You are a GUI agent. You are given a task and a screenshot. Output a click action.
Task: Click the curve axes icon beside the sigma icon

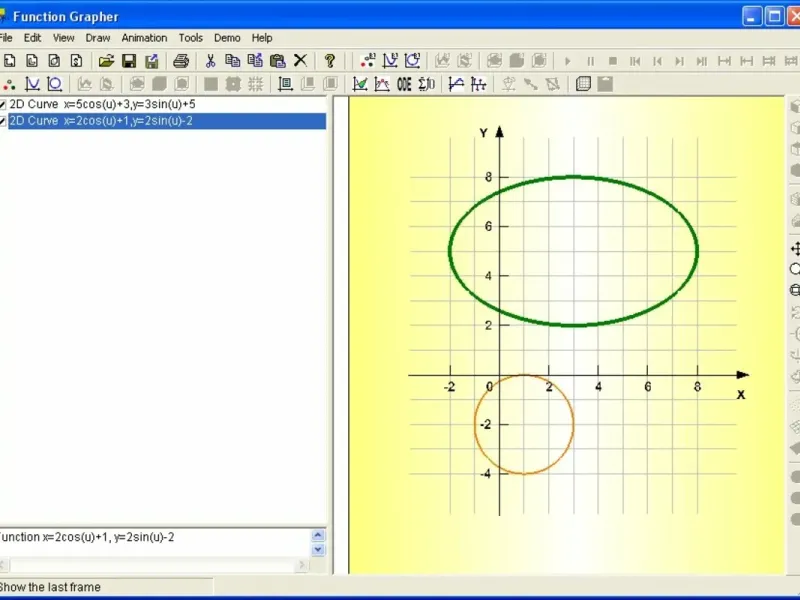456,84
